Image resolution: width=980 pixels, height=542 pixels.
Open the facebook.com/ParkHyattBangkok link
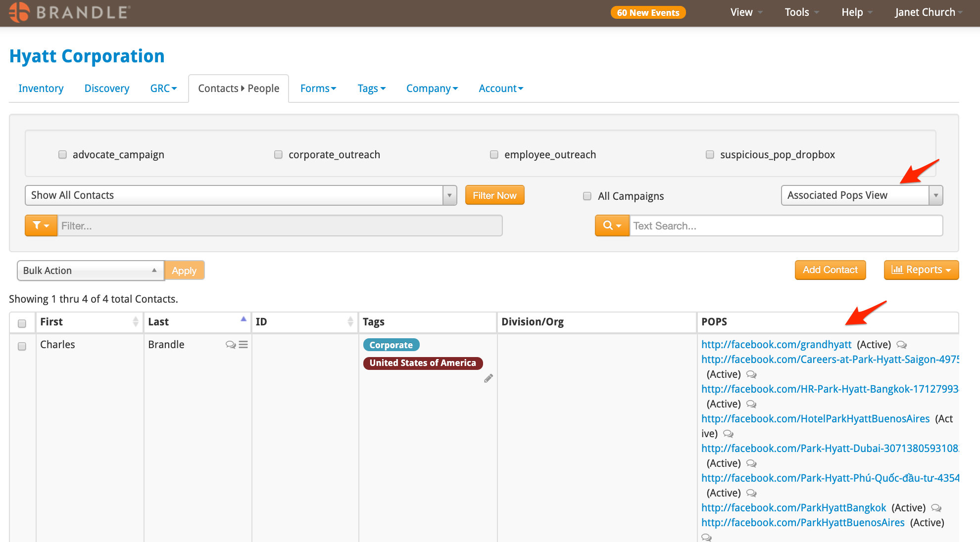(793, 508)
